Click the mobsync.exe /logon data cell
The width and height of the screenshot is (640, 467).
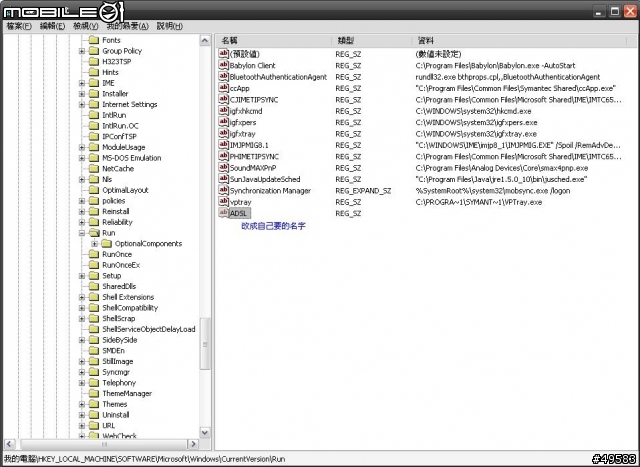pos(493,191)
